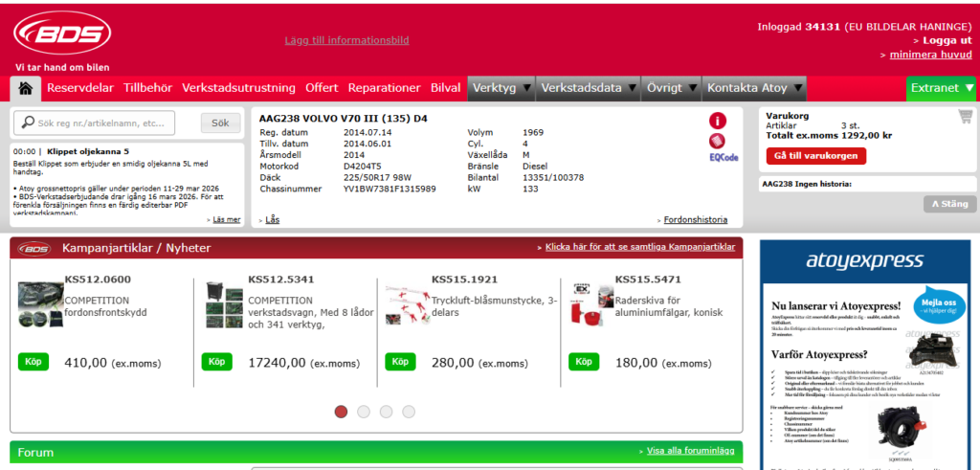Open KS512.5341 verkstadsvagn product image
980x470 pixels.
pyautogui.click(x=224, y=305)
